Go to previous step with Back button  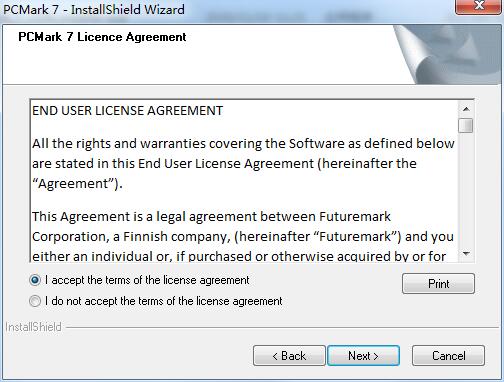point(289,356)
